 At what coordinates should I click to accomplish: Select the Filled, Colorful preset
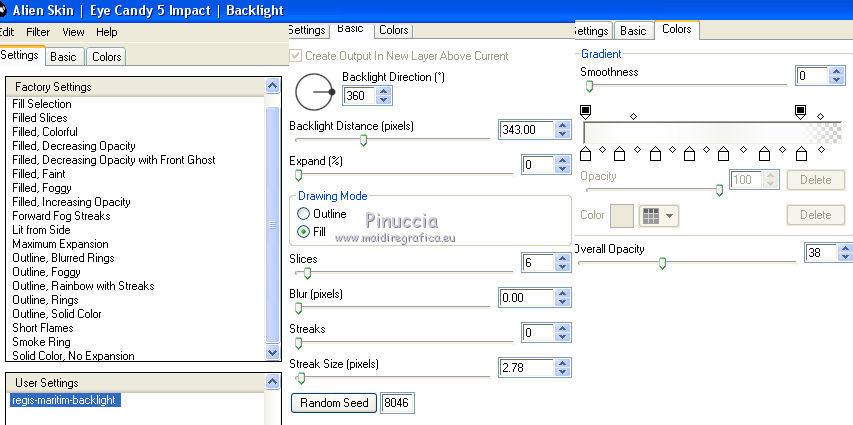(45, 132)
